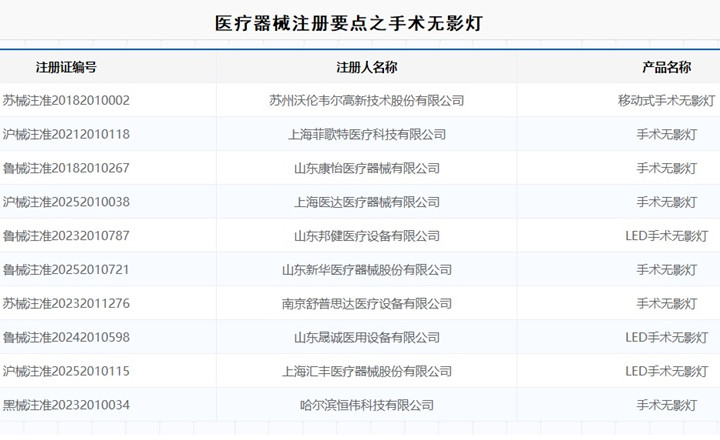Click registrant 苏州沃伦韦尔高新技术股份有限公司
Image resolution: width=720 pixels, height=440 pixels.
pos(366,100)
